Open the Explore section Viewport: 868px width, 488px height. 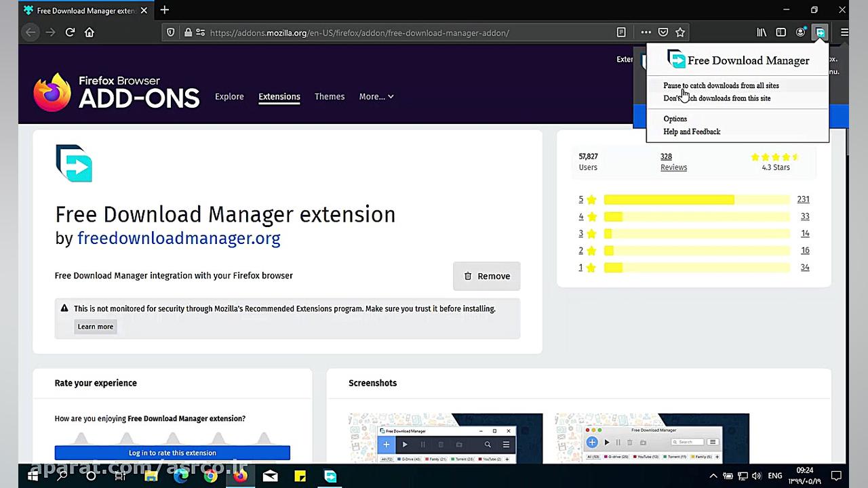pos(229,96)
